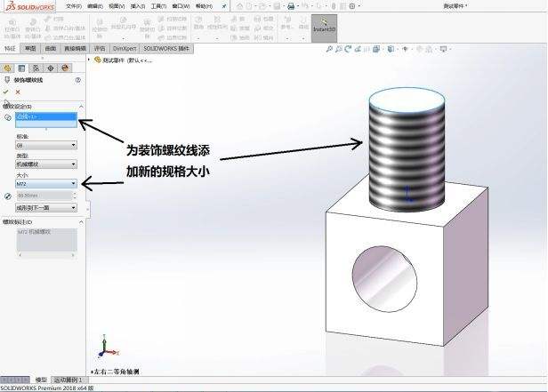Open the 参考 tool dropdown arrow
This screenshot has height=392, width=548.
(x=287, y=37)
